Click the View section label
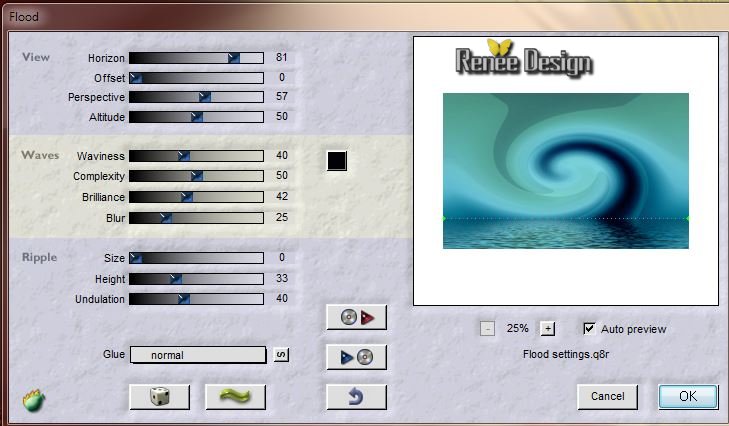The image size is (729, 426). (x=36, y=57)
